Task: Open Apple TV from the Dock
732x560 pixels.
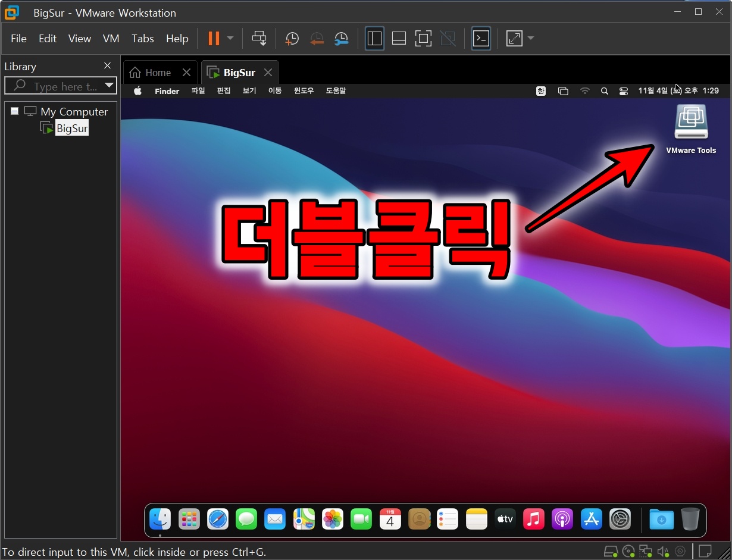Action: (x=505, y=519)
